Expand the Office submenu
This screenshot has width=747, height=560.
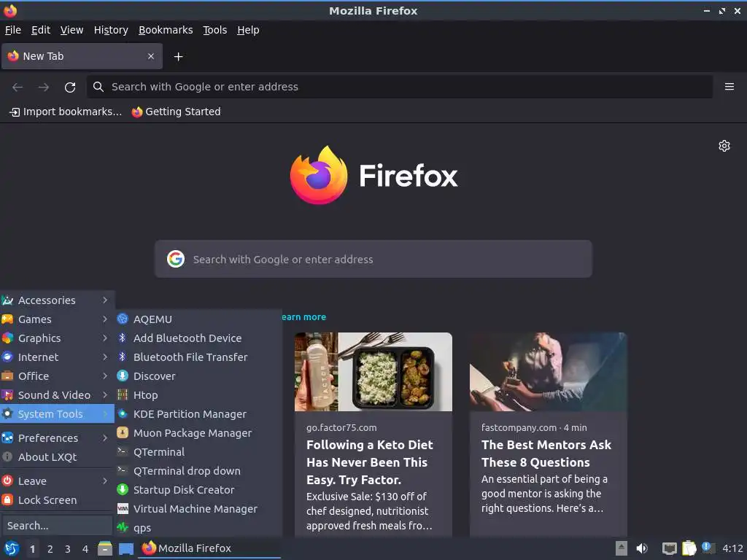pyautogui.click(x=57, y=376)
